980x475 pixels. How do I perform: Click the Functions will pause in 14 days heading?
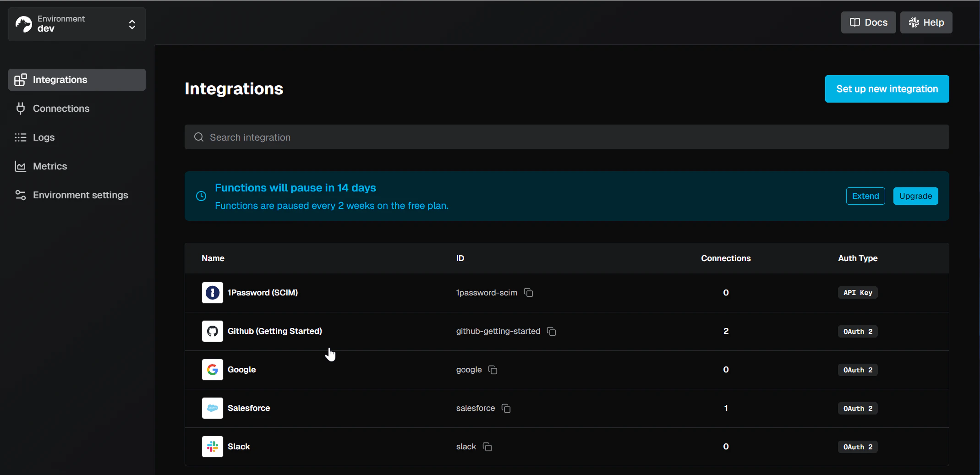coord(296,188)
